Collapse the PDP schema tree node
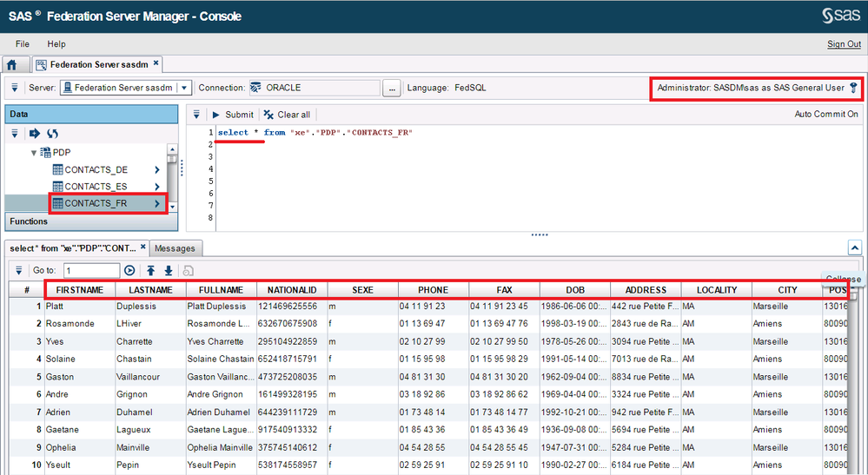This screenshot has height=475, width=868. [35, 153]
